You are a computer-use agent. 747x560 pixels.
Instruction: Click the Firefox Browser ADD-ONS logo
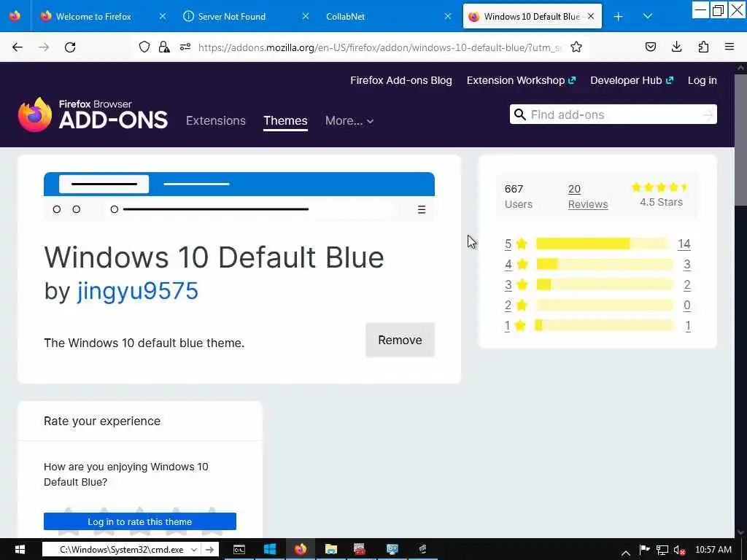(93, 114)
